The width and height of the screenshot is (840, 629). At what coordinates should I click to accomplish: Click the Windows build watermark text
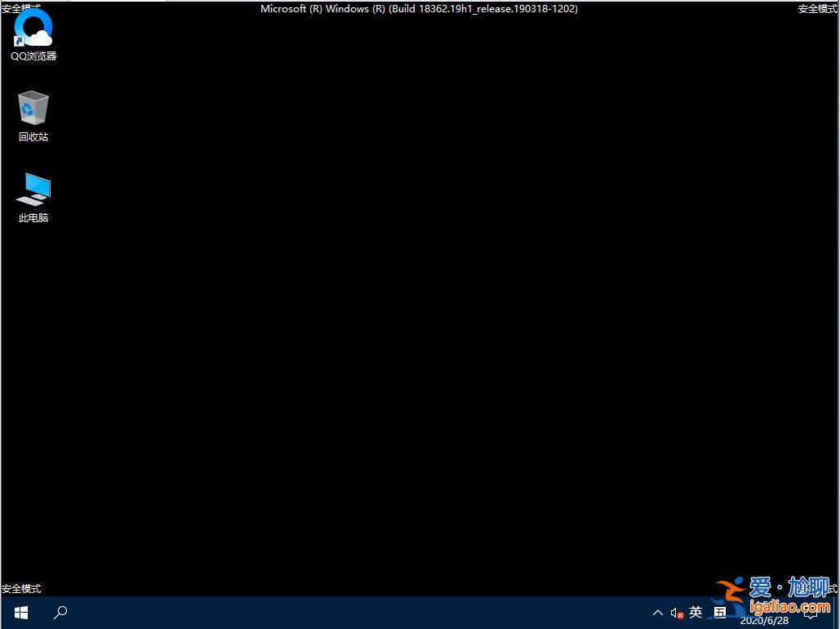click(x=419, y=8)
